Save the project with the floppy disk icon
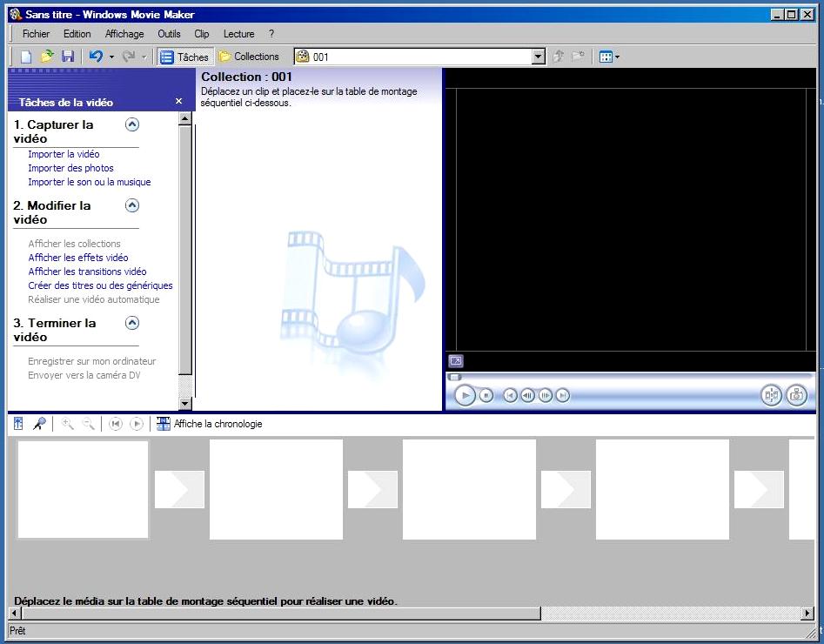 pos(68,57)
